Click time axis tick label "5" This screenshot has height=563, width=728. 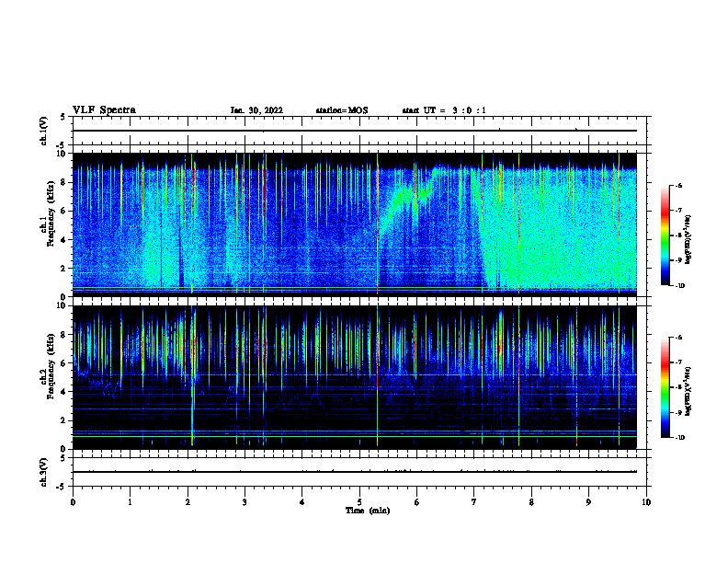pos(359,502)
